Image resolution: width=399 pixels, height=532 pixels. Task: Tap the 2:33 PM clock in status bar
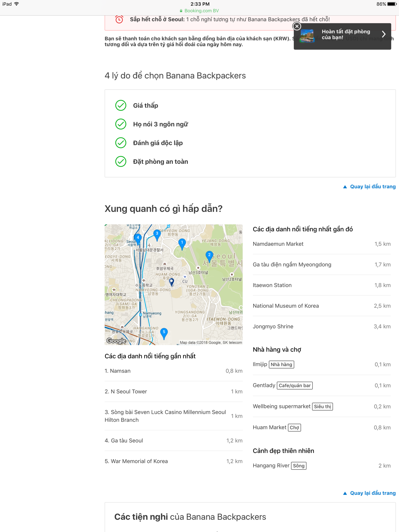tap(200, 4)
